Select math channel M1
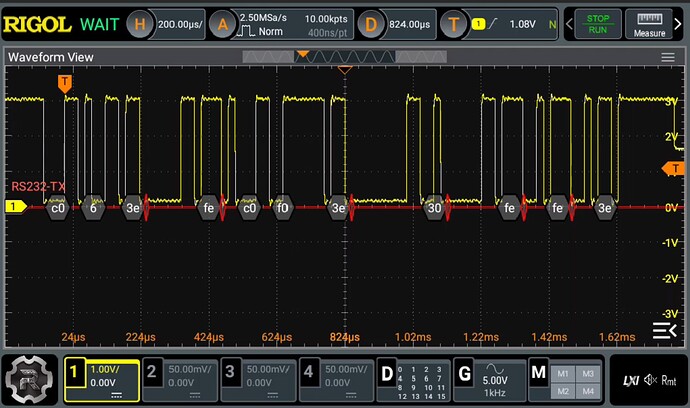Image resolution: width=690 pixels, height=408 pixels. pos(563,374)
